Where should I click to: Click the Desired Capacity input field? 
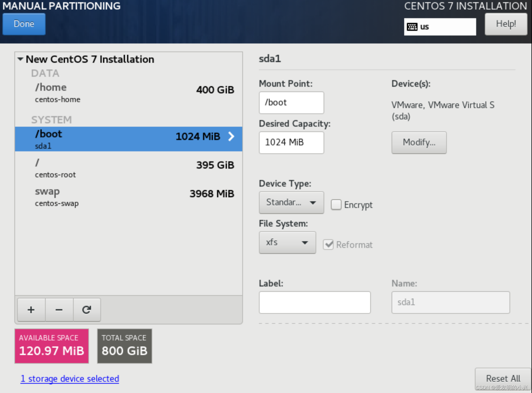291,143
